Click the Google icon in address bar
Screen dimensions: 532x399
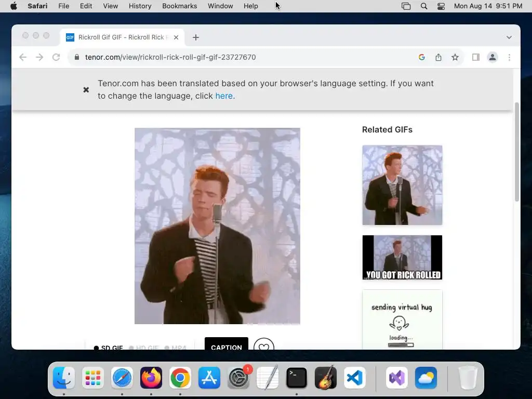pyautogui.click(x=422, y=57)
